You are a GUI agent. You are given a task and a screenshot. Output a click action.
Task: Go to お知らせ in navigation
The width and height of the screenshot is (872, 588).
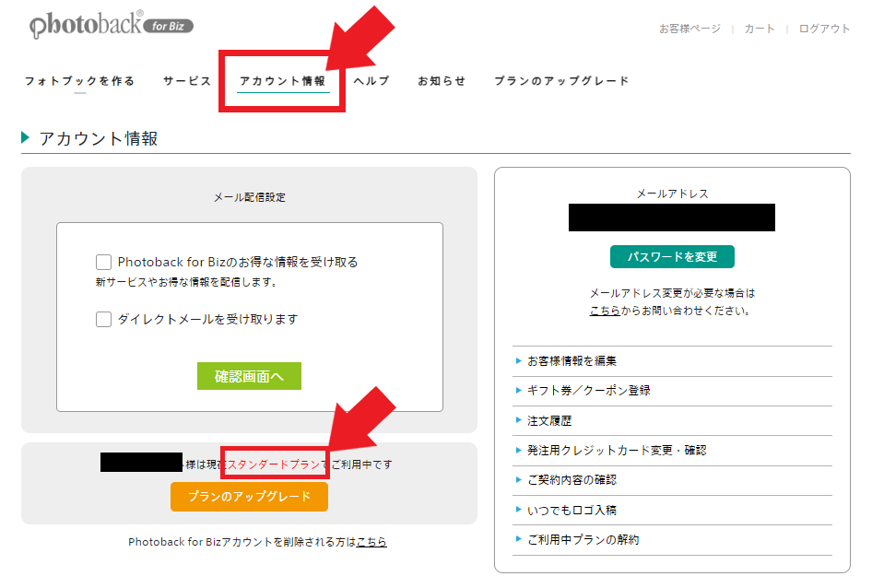tap(442, 81)
